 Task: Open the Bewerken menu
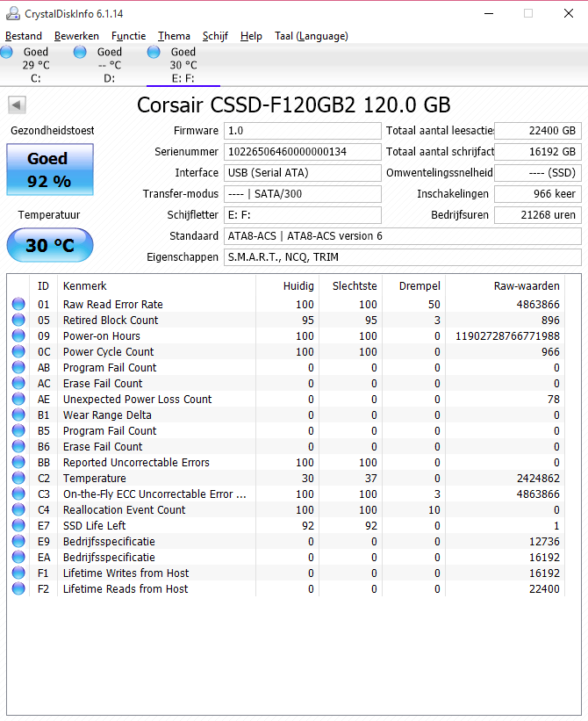pyautogui.click(x=76, y=36)
